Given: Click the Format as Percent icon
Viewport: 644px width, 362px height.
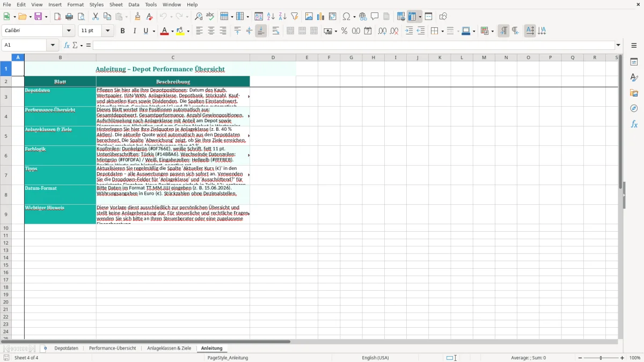Looking at the screenshot, I should (x=345, y=31).
